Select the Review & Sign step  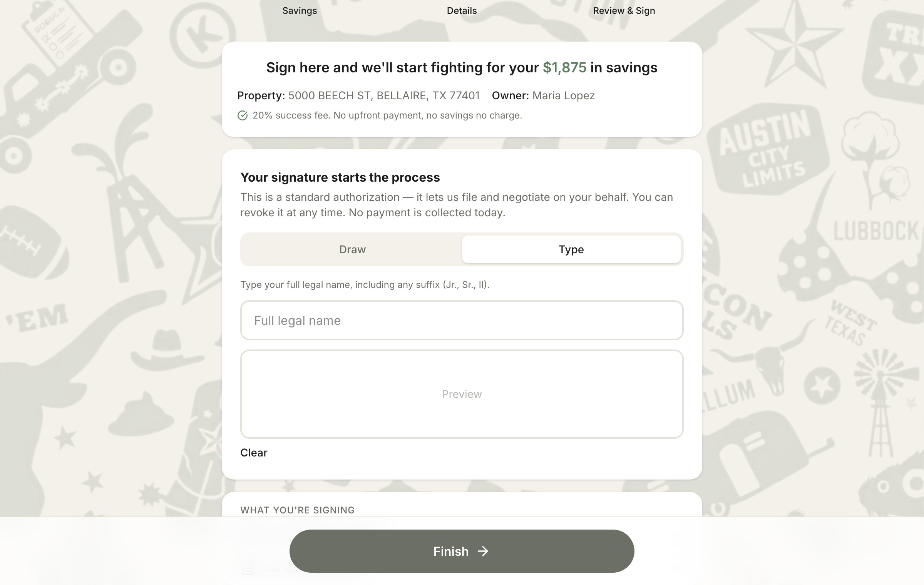(624, 11)
